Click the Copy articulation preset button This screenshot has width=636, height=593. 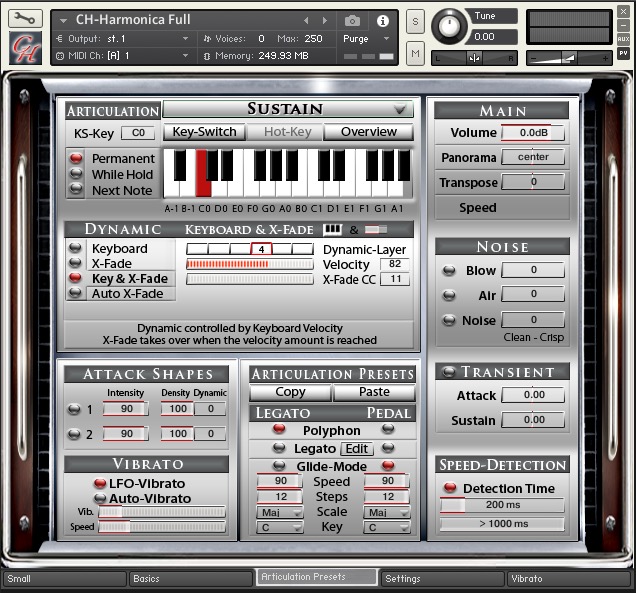(290, 392)
